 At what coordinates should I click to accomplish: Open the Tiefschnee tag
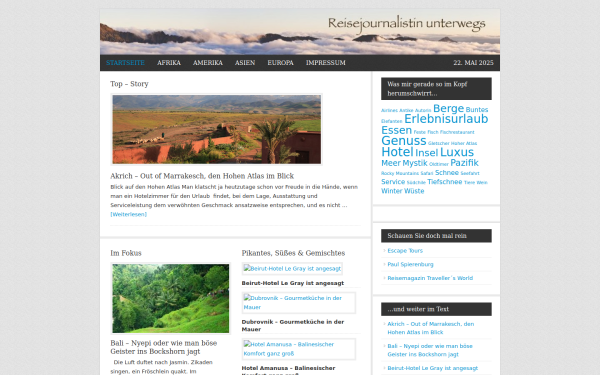pyautogui.click(x=445, y=182)
